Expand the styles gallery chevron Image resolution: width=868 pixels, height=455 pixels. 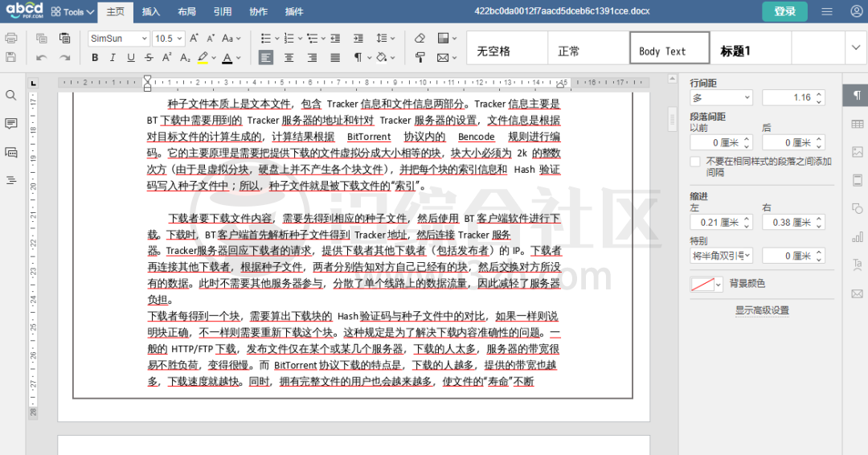click(x=856, y=47)
